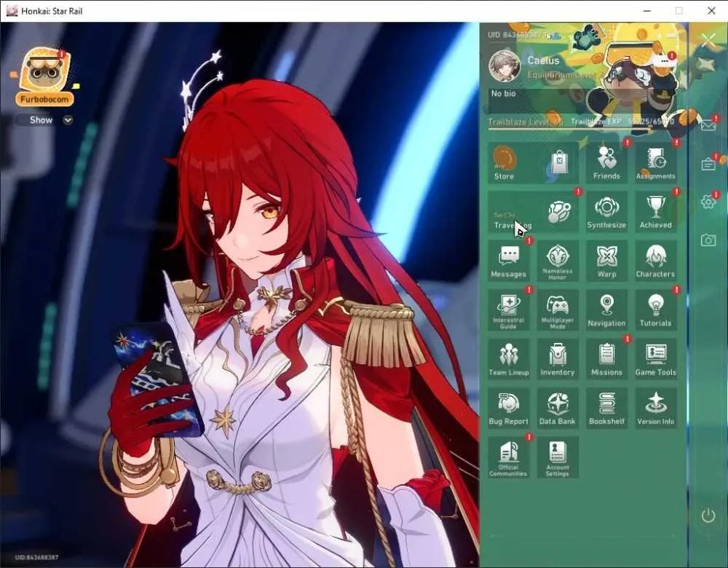The height and width of the screenshot is (568, 728).
Task: Open the Inventory
Action: point(558,360)
